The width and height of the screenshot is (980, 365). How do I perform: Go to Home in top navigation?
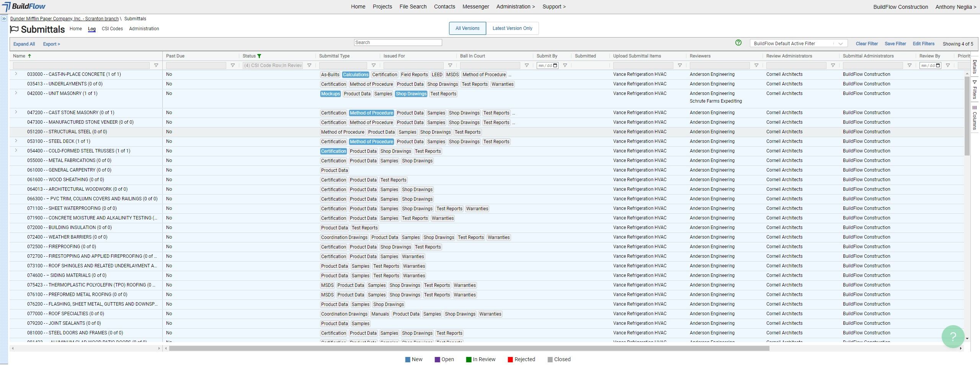[x=358, y=7]
